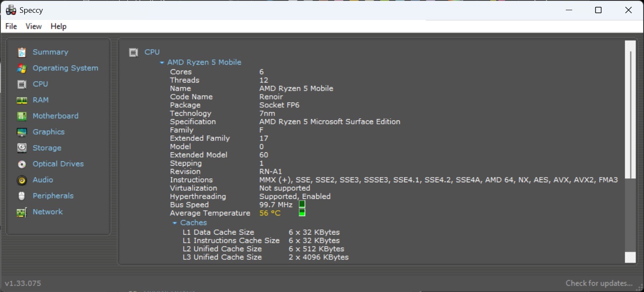Collapse the Caches section
Screen dimensions: 644x292
175,223
